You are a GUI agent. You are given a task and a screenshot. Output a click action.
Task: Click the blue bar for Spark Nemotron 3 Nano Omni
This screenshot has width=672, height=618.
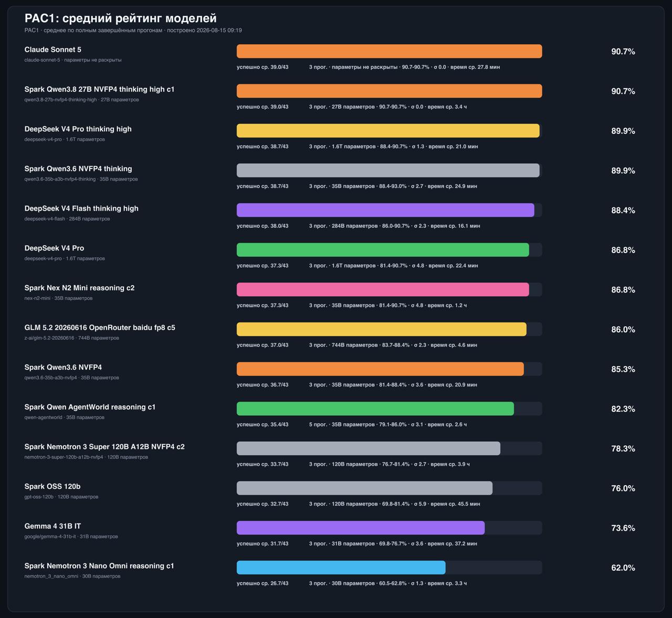(341, 568)
